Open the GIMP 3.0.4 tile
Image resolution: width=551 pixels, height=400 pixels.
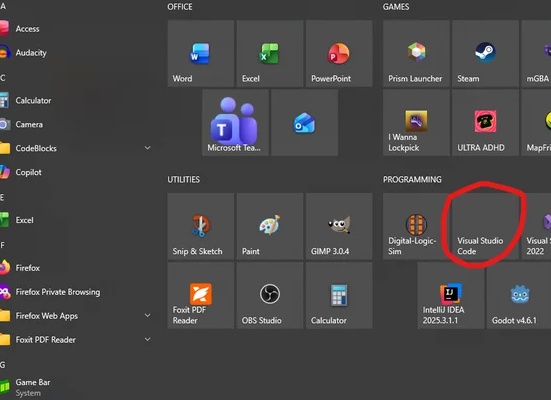coord(339,226)
